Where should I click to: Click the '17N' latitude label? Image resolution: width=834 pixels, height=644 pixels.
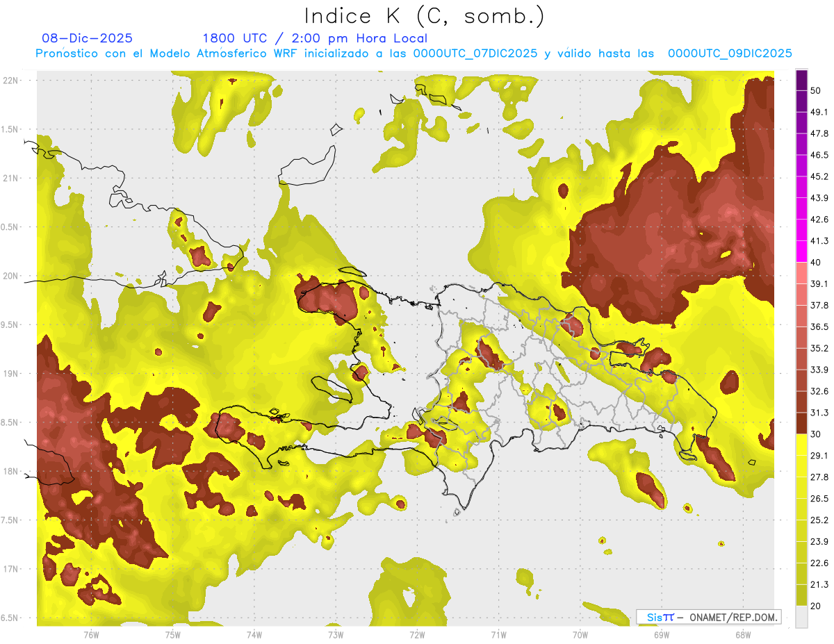coord(11,569)
